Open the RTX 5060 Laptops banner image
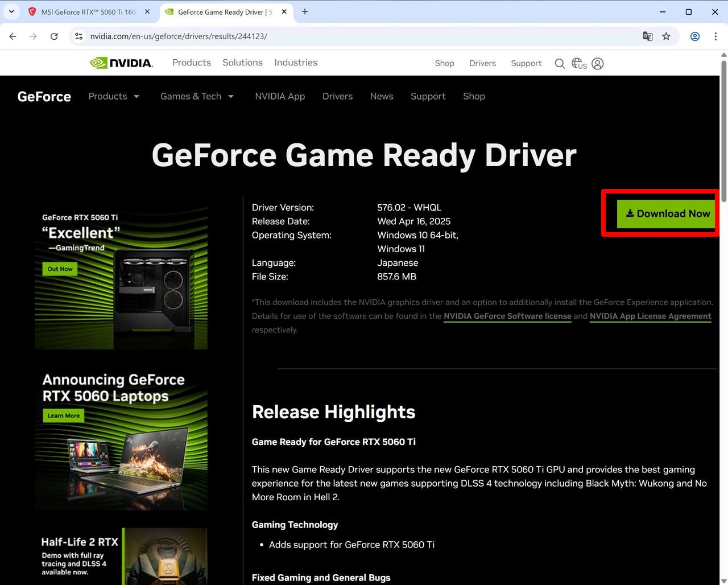The height and width of the screenshot is (585, 728). pyautogui.click(x=121, y=438)
